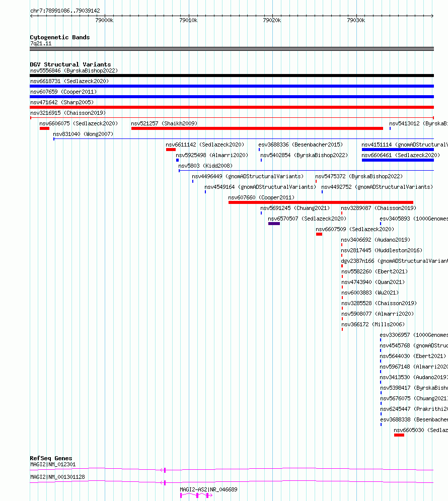Click the 79020k ruler position
Viewport: 448px width, 501px height.
point(272,20)
